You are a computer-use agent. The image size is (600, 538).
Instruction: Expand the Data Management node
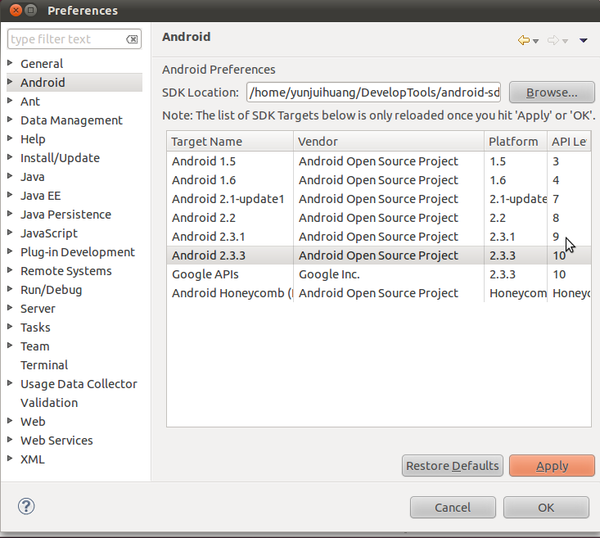pos(10,119)
